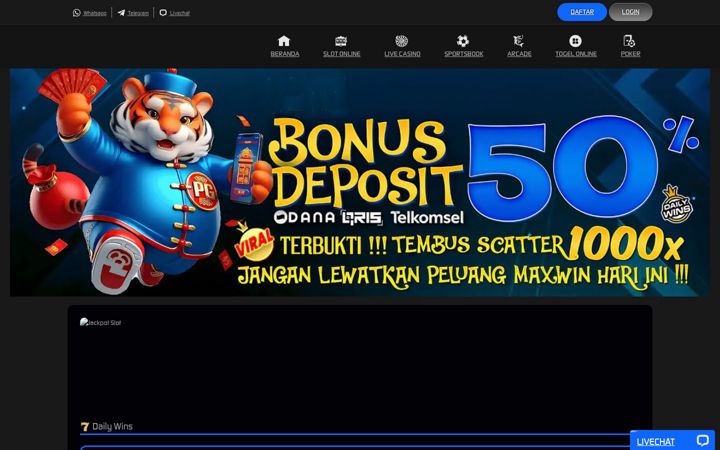Viewport: 720px width, 450px height.
Task: Click the Telegram paper-plane icon
Action: [x=121, y=13]
